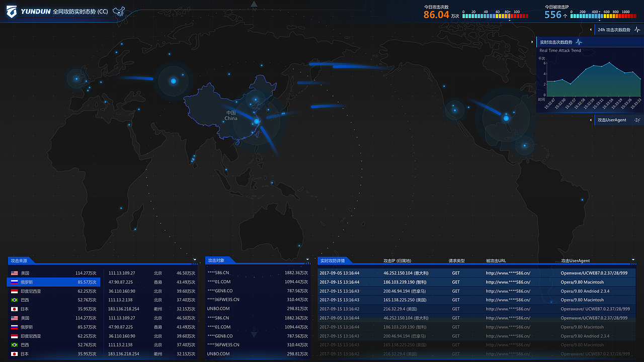
Task: Click the first 111.13.2.138 IP entry
Action: pyautogui.click(x=120, y=300)
